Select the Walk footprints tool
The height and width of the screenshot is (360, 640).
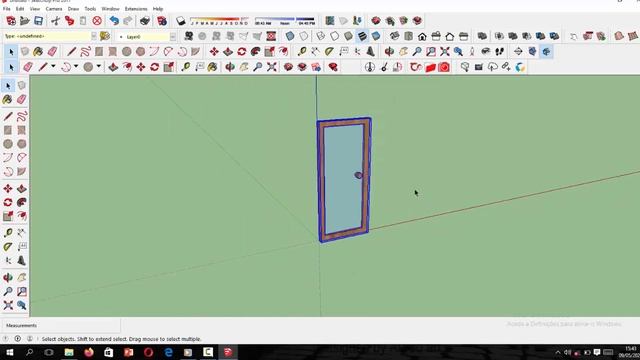click(500, 52)
